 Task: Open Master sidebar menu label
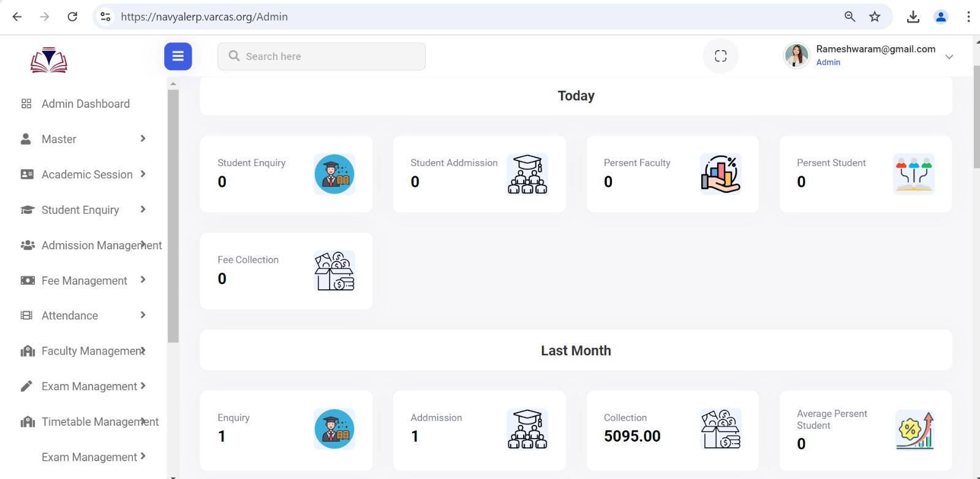click(x=59, y=139)
